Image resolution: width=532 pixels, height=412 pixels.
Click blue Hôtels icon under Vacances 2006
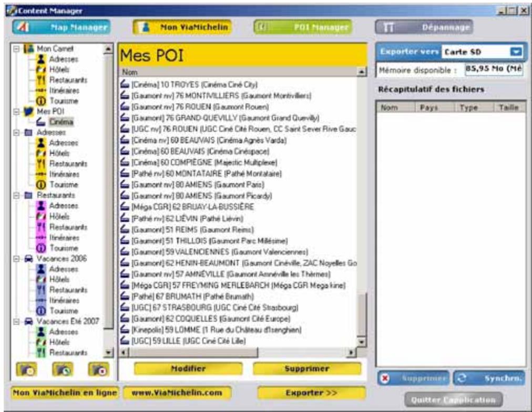(41, 280)
